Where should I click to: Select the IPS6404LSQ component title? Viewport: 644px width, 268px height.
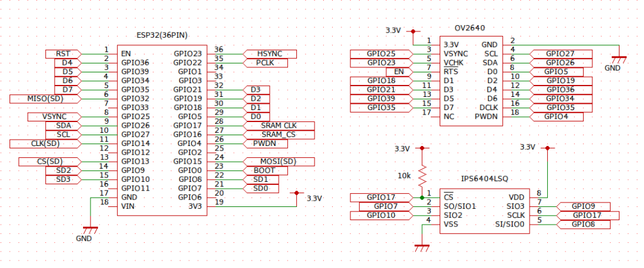click(485, 179)
